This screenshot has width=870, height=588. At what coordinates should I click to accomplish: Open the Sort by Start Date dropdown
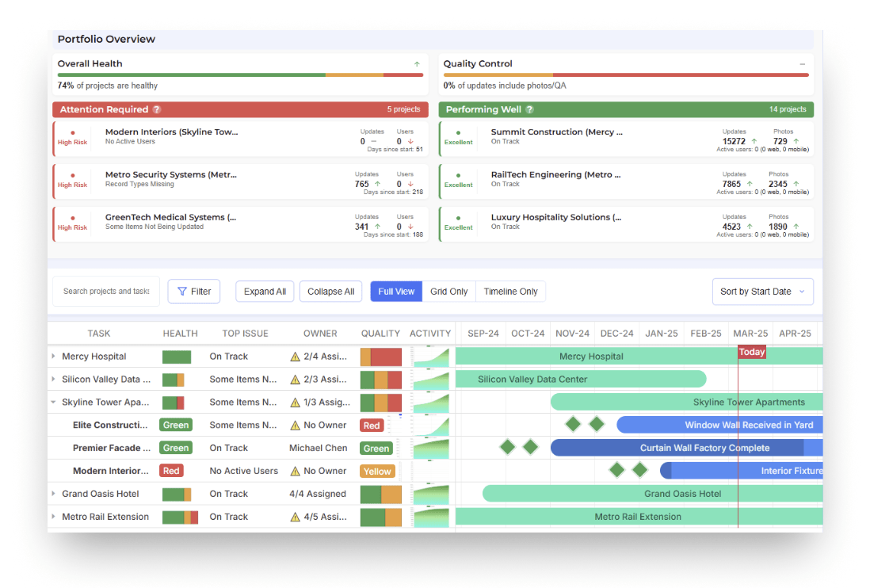[x=763, y=292]
